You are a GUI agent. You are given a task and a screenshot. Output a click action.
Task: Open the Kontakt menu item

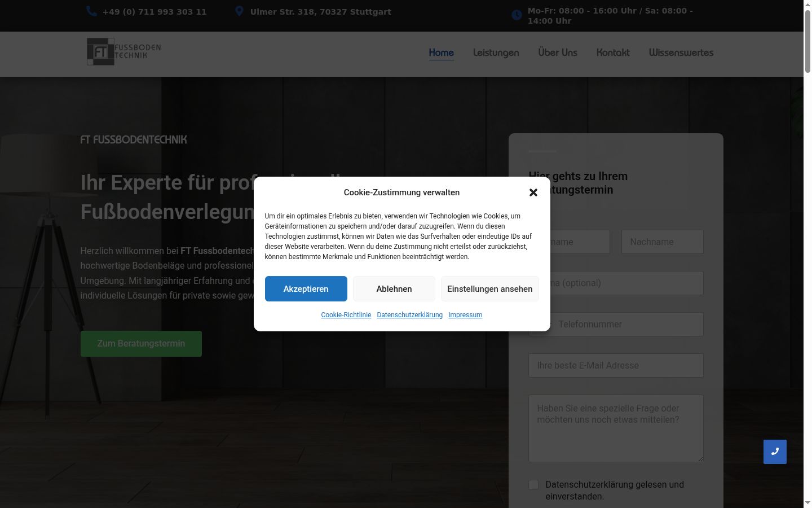tap(613, 52)
